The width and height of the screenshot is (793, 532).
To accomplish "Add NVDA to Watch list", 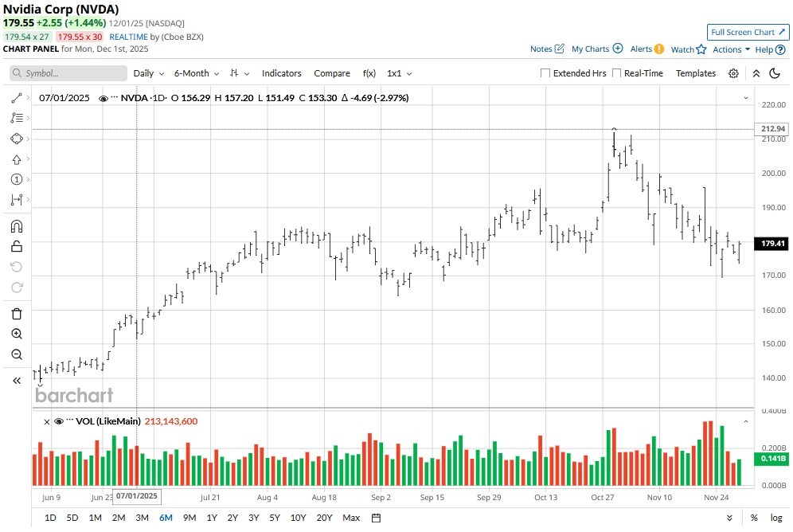I will [689, 49].
